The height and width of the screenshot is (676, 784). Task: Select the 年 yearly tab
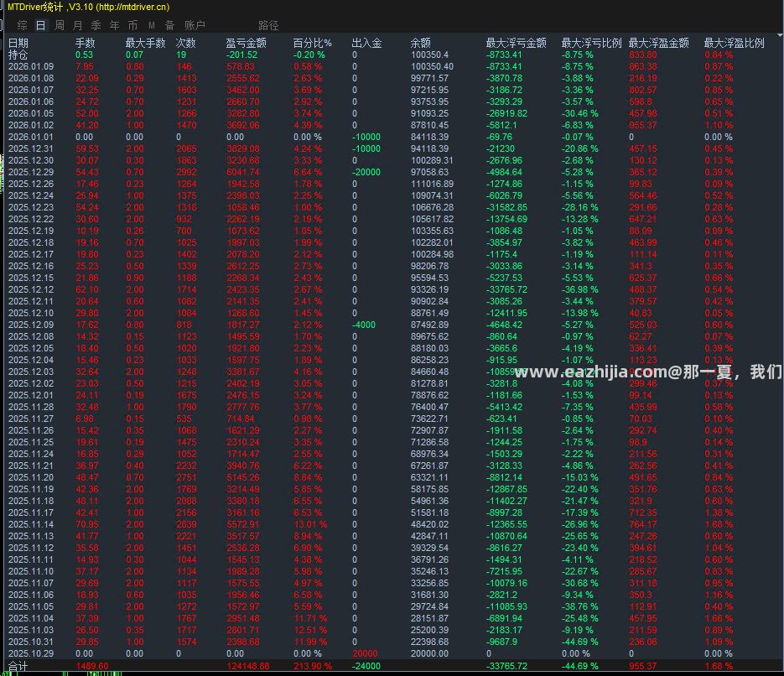pos(115,25)
